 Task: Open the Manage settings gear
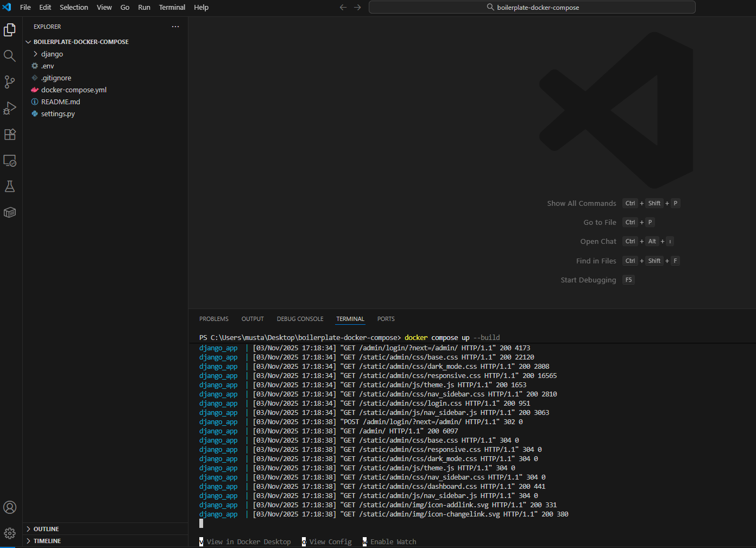[9, 533]
